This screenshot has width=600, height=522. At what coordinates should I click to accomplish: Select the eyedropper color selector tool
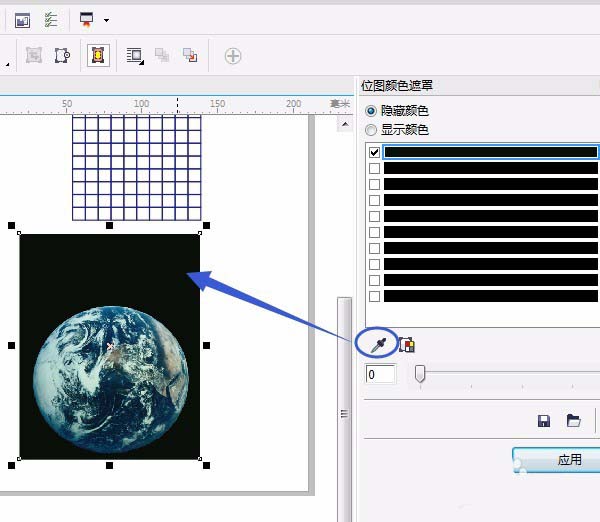(x=378, y=345)
